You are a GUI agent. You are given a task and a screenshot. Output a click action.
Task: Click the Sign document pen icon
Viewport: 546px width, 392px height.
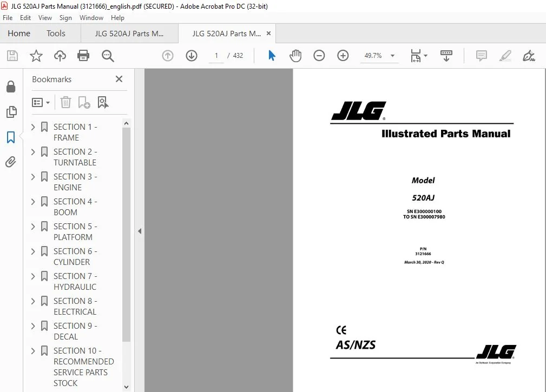click(x=529, y=56)
